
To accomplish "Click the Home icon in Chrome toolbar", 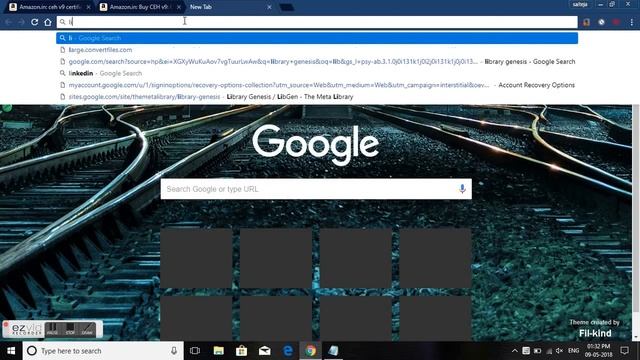I will pyautogui.click(x=48, y=22).
